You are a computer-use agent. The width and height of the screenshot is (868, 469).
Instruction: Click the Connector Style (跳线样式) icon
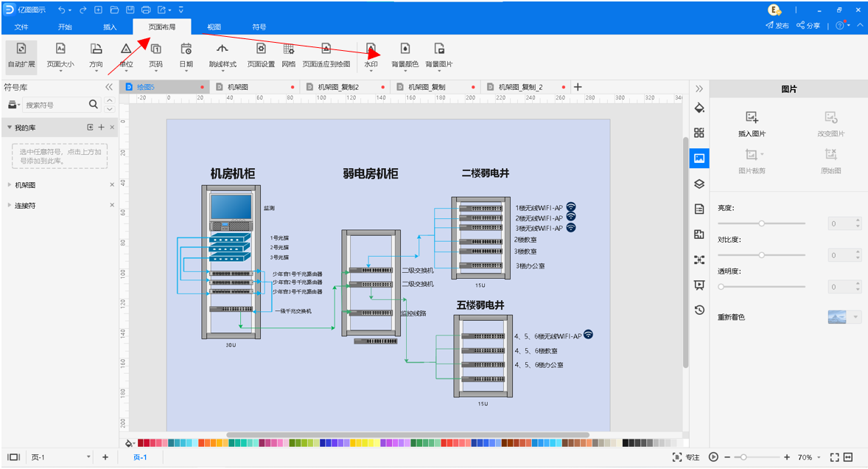(222, 49)
